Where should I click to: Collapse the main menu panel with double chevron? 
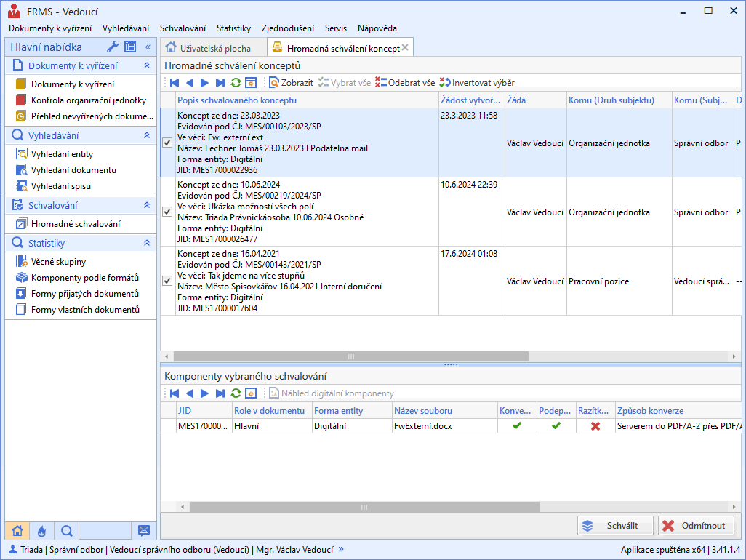(148, 47)
